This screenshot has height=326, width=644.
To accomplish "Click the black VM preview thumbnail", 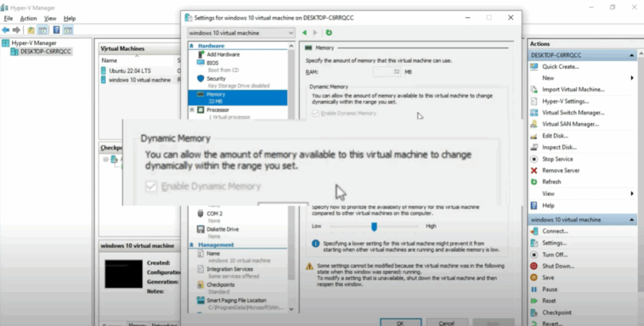I will pyautogui.click(x=124, y=274).
